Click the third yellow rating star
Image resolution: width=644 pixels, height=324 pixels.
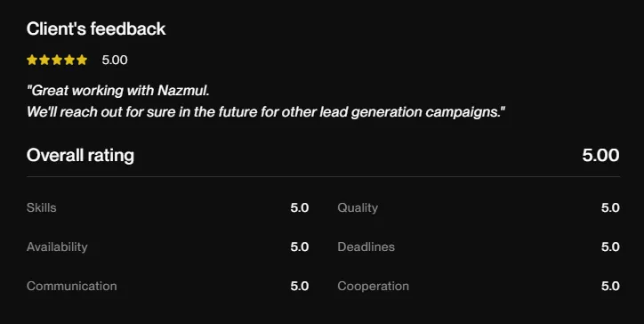click(57, 60)
